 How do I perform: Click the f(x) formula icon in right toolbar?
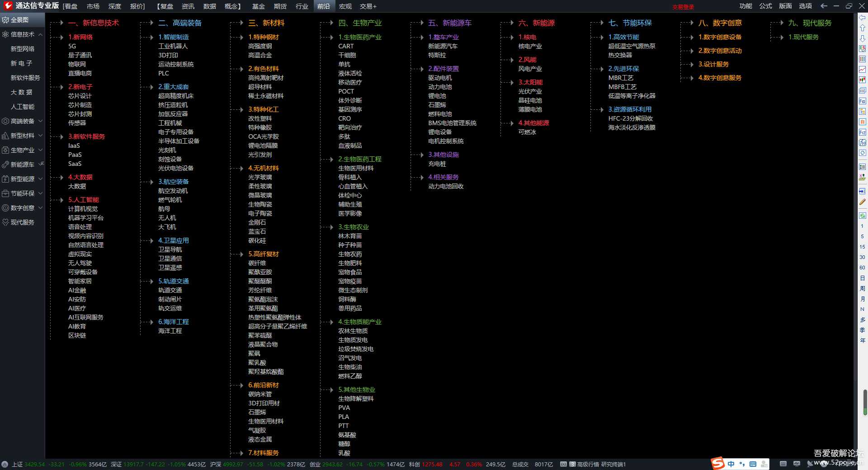(x=862, y=143)
